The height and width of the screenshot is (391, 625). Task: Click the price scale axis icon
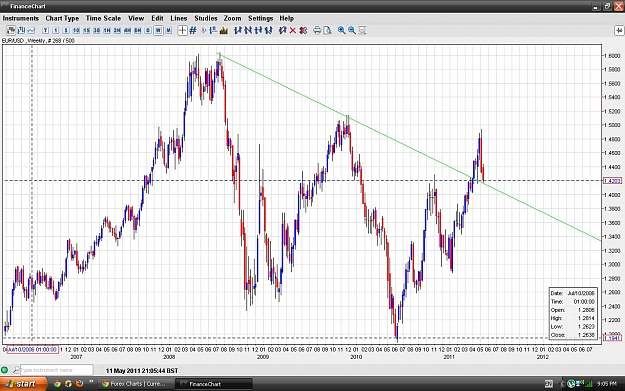click(x=213, y=30)
